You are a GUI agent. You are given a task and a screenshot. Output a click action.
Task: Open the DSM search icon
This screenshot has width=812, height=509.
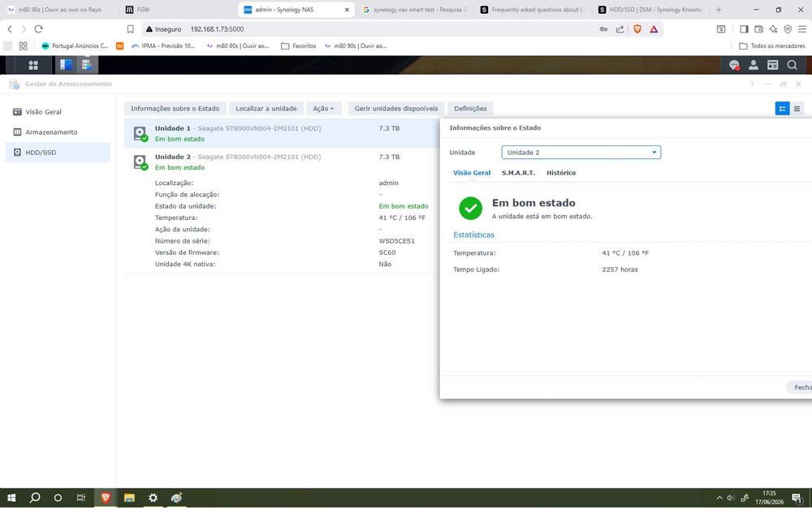pos(792,65)
